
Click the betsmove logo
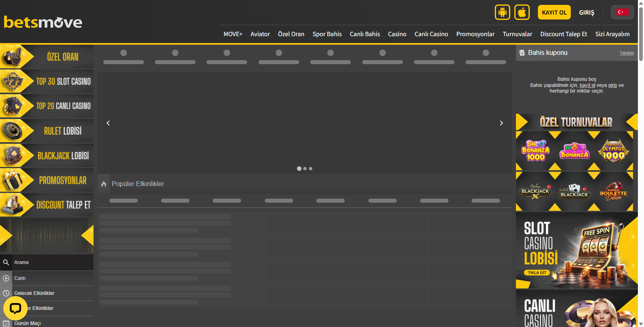click(43, 22)
